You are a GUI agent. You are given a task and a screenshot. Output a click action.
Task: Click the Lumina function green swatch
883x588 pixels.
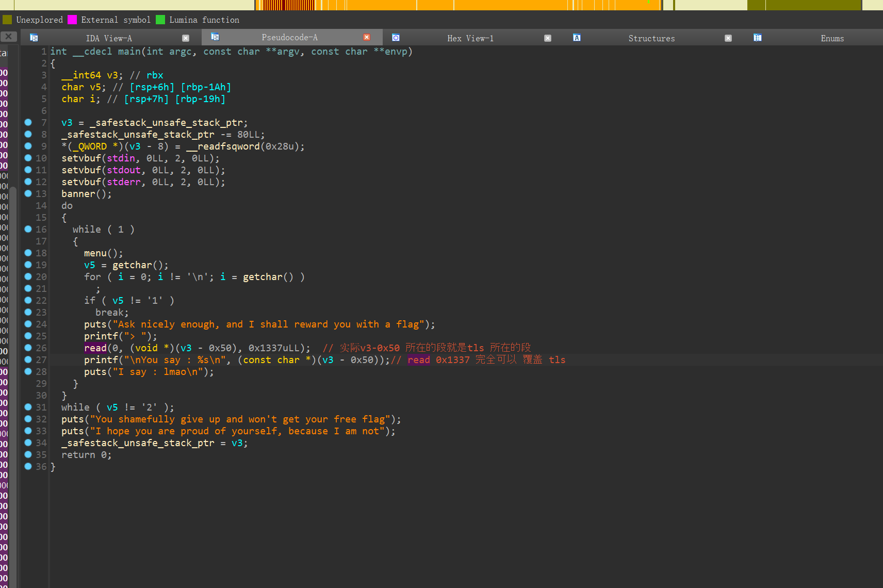point(160,20)
